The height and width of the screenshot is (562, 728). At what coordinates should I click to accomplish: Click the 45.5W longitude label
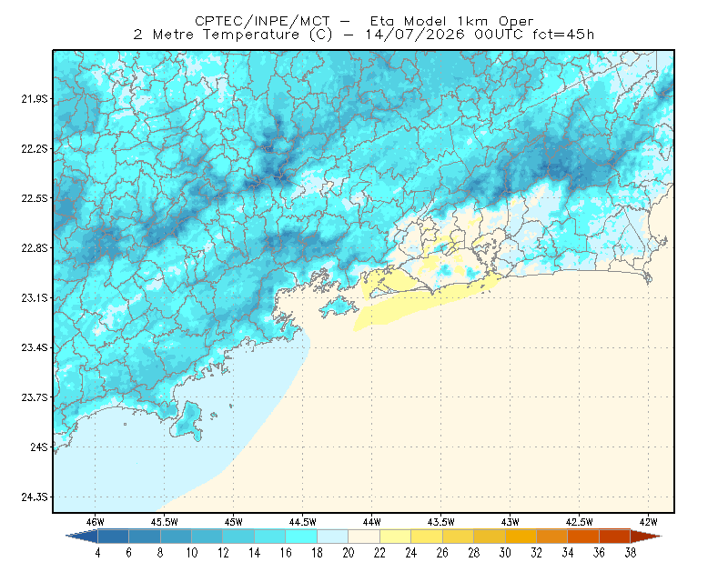(x=165, y=522)
